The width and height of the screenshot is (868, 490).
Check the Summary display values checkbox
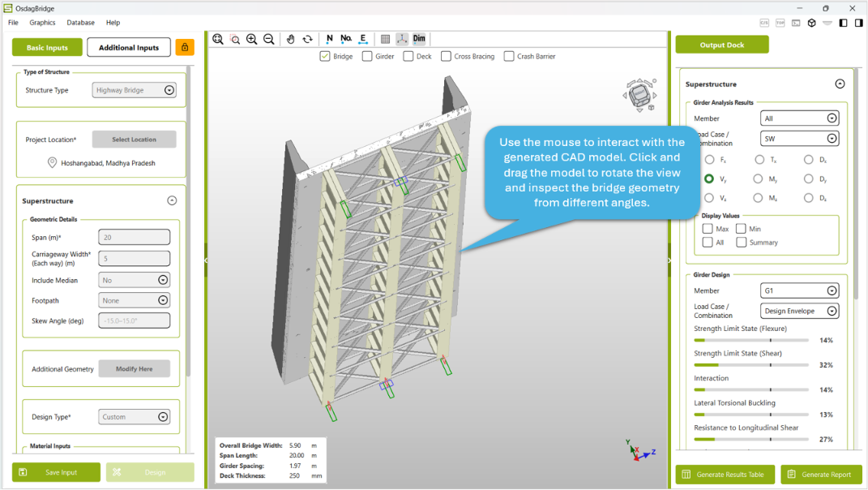[742, 243]
